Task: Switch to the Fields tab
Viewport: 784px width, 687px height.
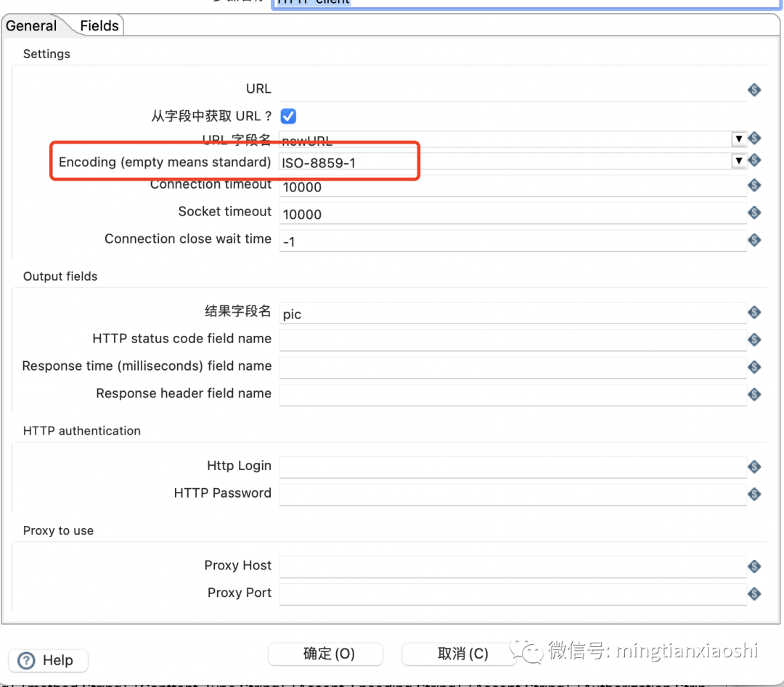Action: click(99, 25)
